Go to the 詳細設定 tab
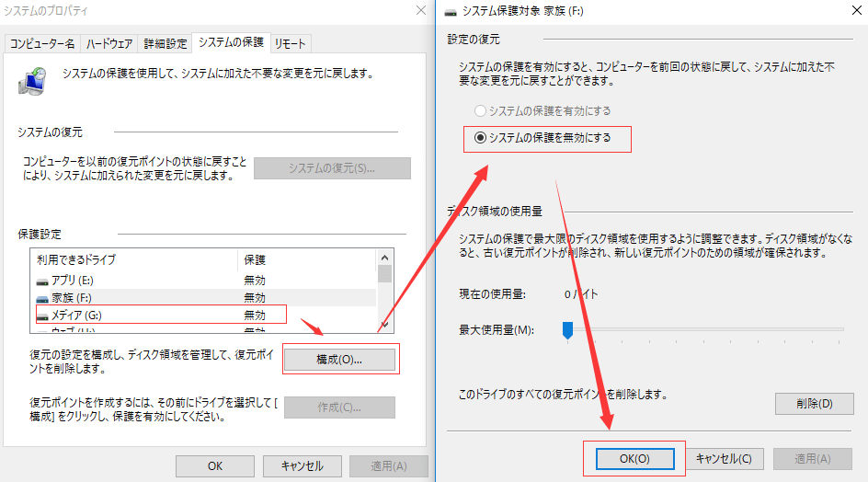This screenshot has height=482, width=868. point(165,44)
